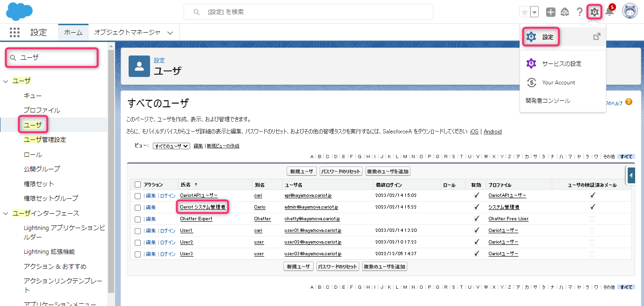Open the global actions plus icon
The width and height of the screenshot is (644, 306).
click(x=551, y=12)
